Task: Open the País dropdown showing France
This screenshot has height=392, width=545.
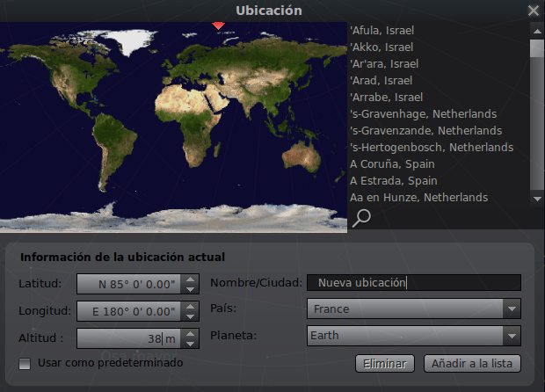Action: tap(414, 309)
